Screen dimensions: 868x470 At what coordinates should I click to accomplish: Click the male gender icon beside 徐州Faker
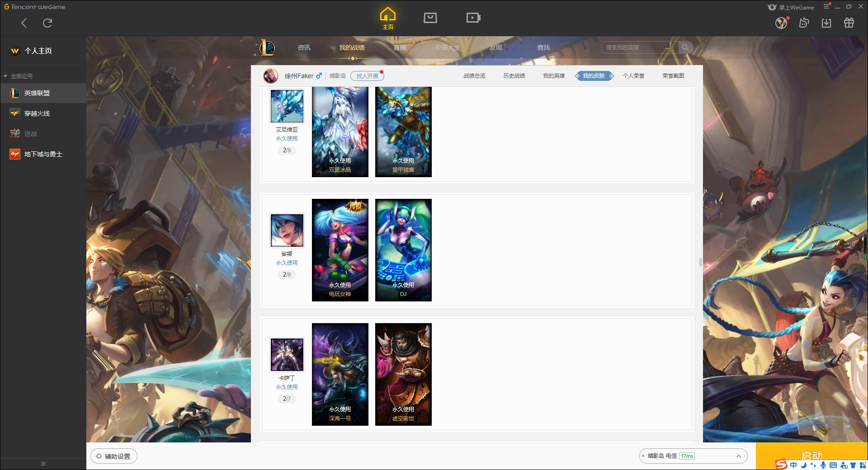pos(319,76)
